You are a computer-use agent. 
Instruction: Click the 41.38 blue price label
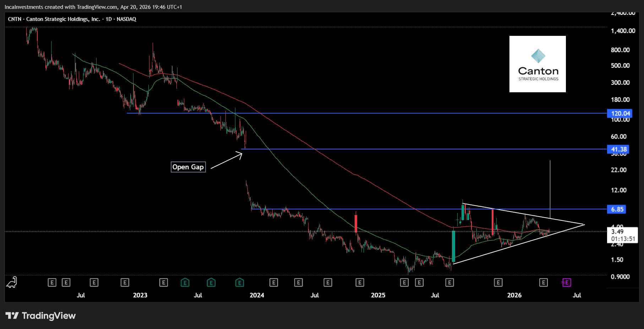618,149
